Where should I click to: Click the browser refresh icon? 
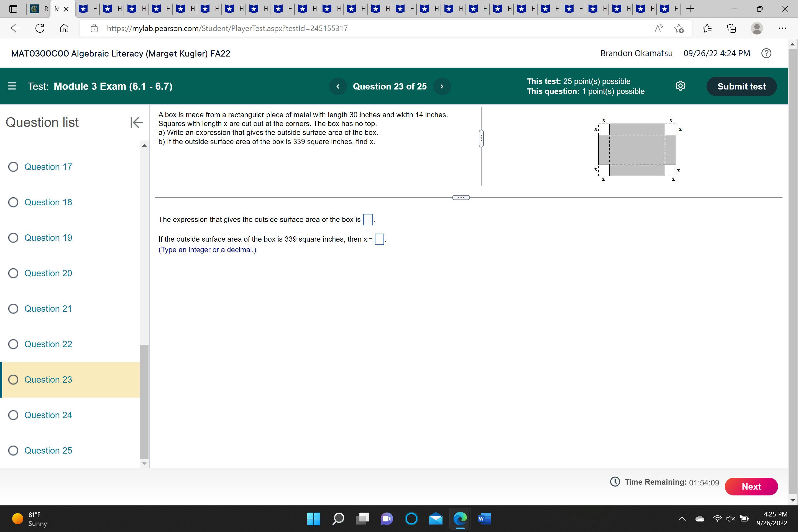coord(40,28)
